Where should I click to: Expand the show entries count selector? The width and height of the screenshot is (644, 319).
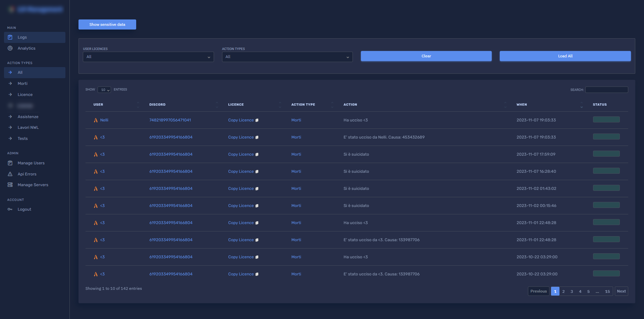pyautogui.click(x=104, y=90)
